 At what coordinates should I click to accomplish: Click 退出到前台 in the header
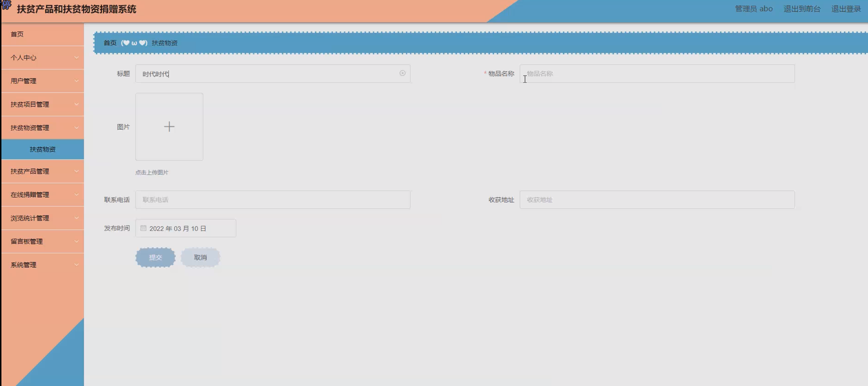coord(802,9)
